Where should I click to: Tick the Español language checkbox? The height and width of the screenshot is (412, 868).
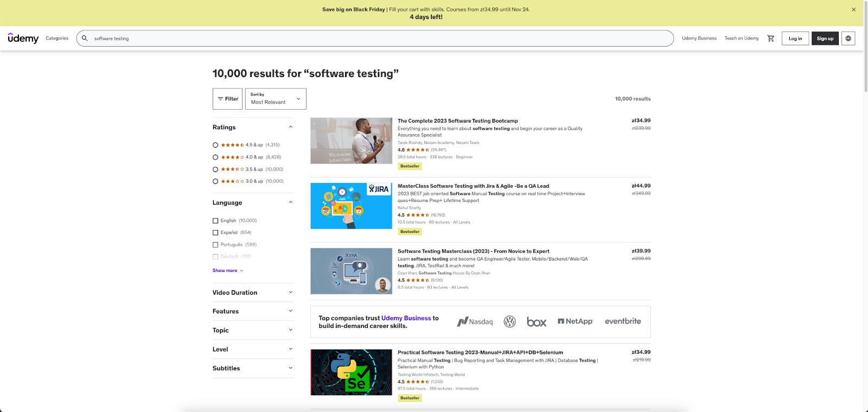pos(215,233)
